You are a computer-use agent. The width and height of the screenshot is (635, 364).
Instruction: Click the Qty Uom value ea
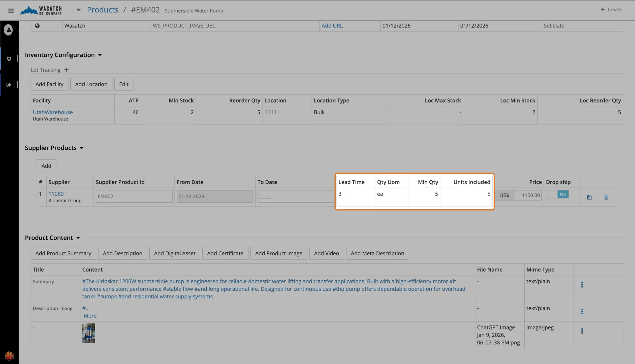pyautogui.click(x=380, y=194)
